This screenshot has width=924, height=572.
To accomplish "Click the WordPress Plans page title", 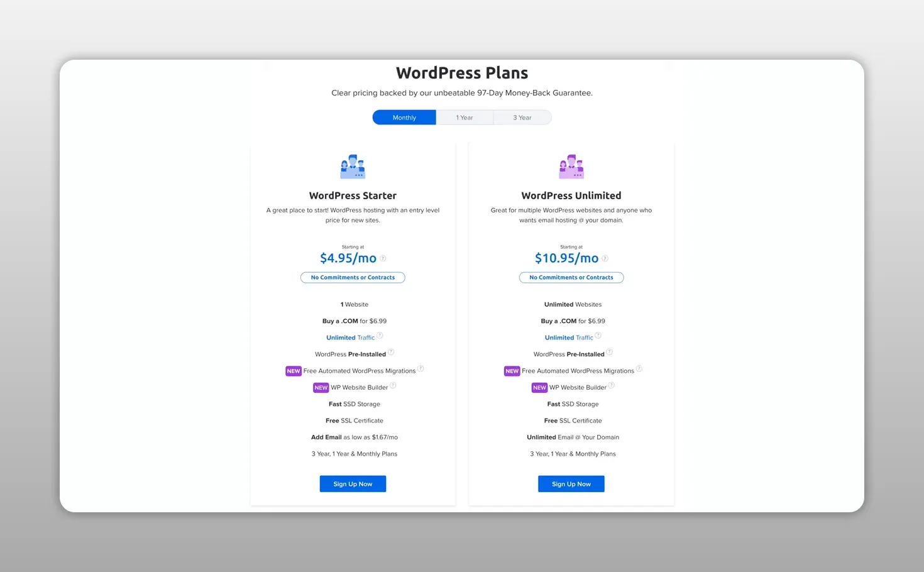I will (462, 73).
